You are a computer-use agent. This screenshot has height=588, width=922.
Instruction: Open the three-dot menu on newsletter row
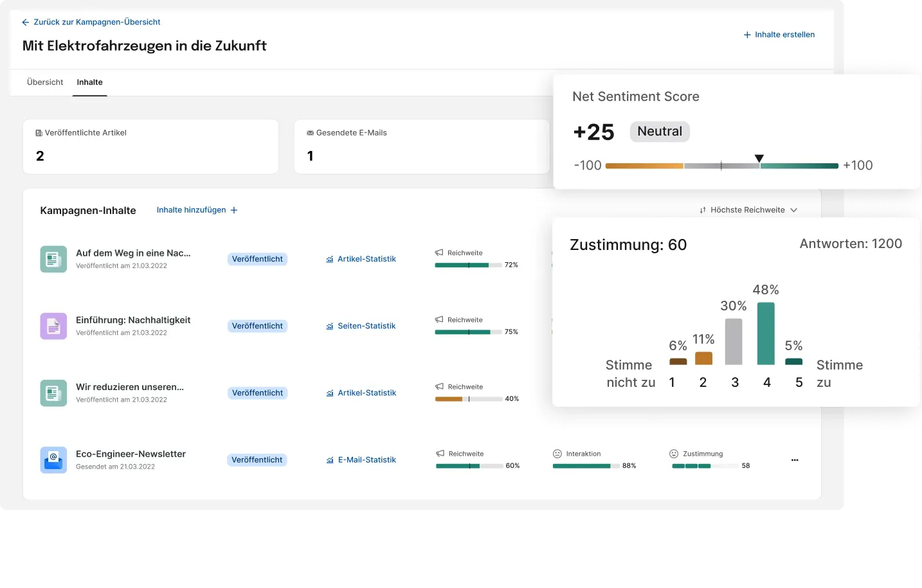795,459
